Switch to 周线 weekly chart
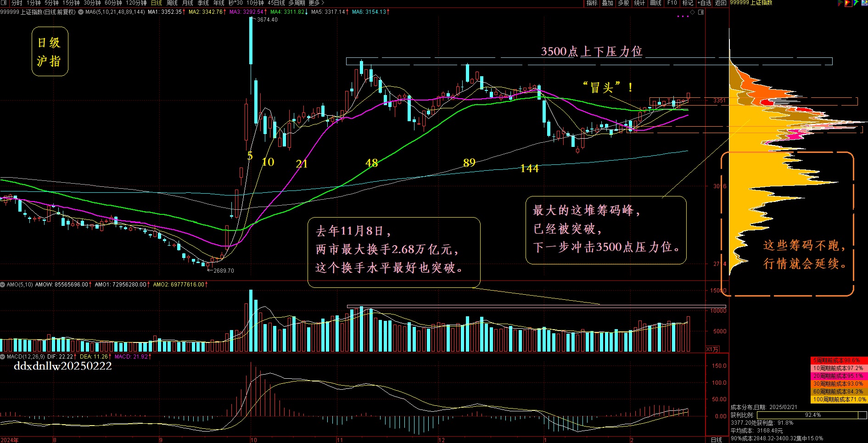Viewport: 868px width, 443px height. (x=172, y=3)
